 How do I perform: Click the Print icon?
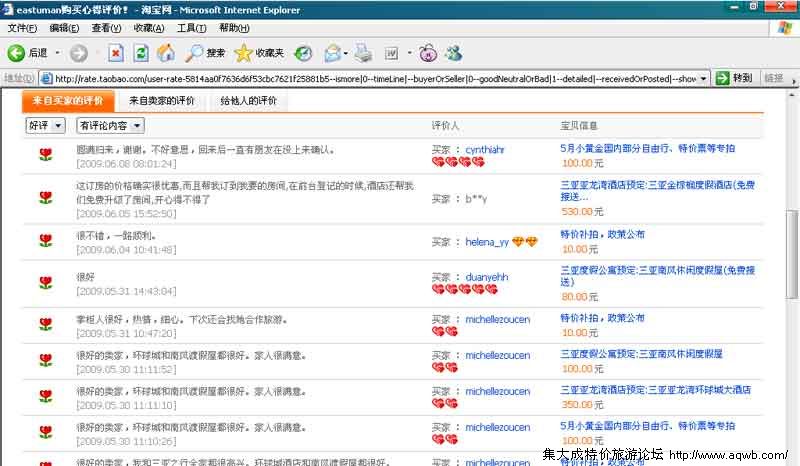[x=363, y=53]
